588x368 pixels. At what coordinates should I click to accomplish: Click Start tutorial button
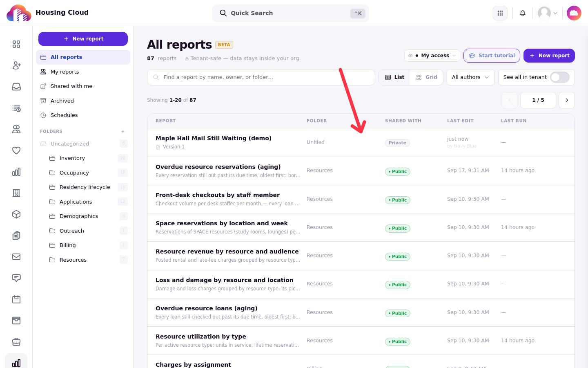tap(492, 56)
